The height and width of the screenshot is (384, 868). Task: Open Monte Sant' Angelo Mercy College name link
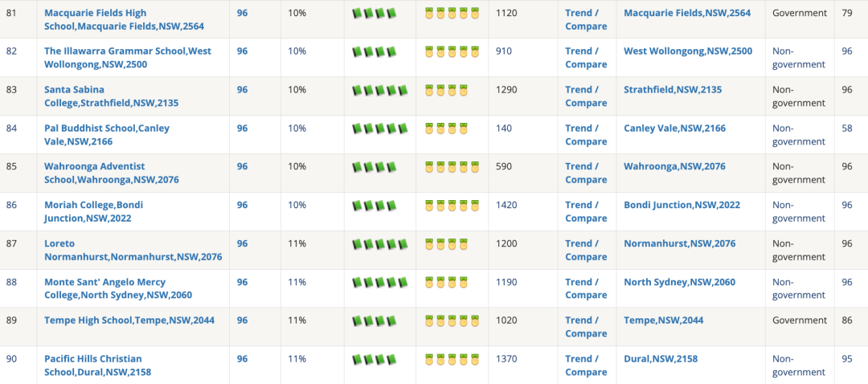click(x=118, y=288)
